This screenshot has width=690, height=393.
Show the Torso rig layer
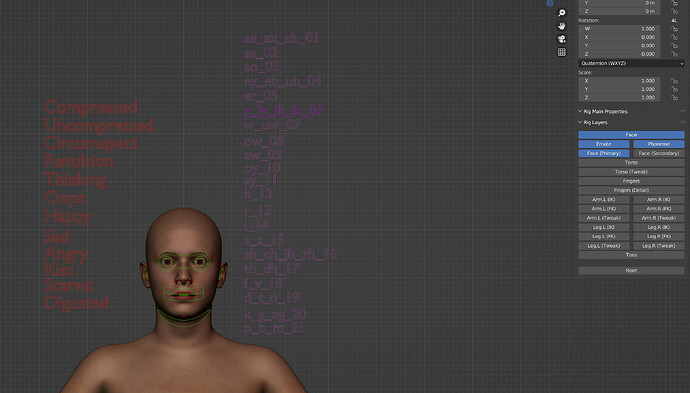click(x=631, y=162)
